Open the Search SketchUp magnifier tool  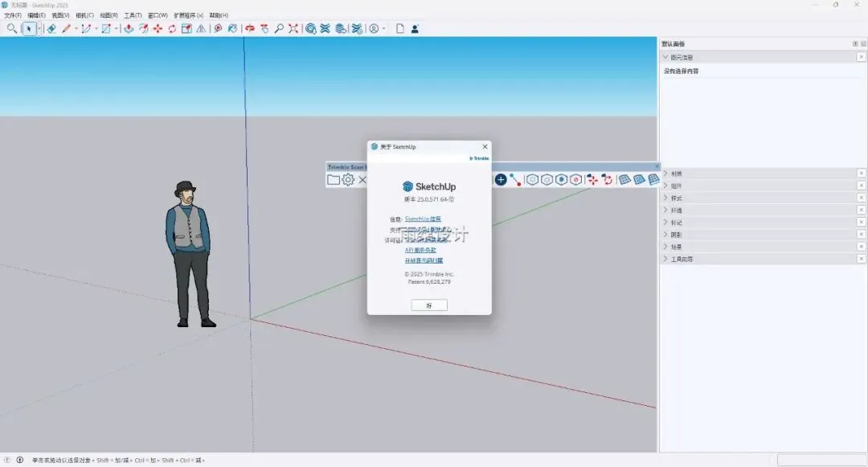pos(11,29)
